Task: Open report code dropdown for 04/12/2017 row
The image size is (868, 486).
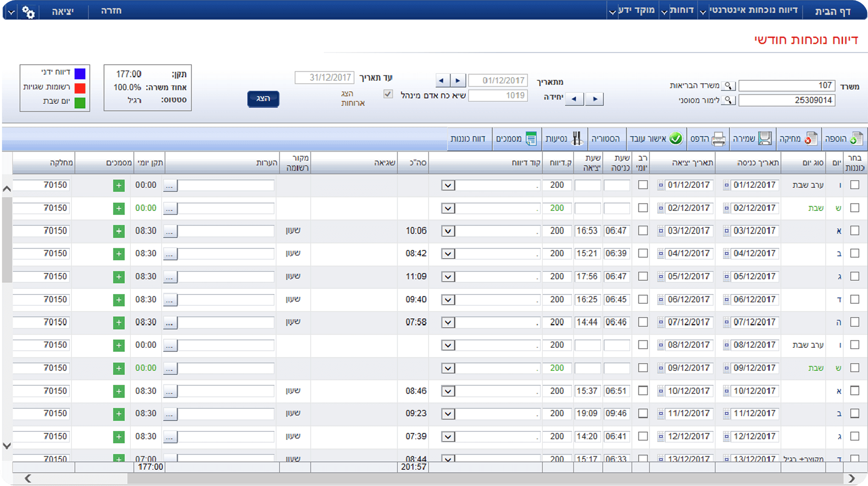Action: (448, 254)
